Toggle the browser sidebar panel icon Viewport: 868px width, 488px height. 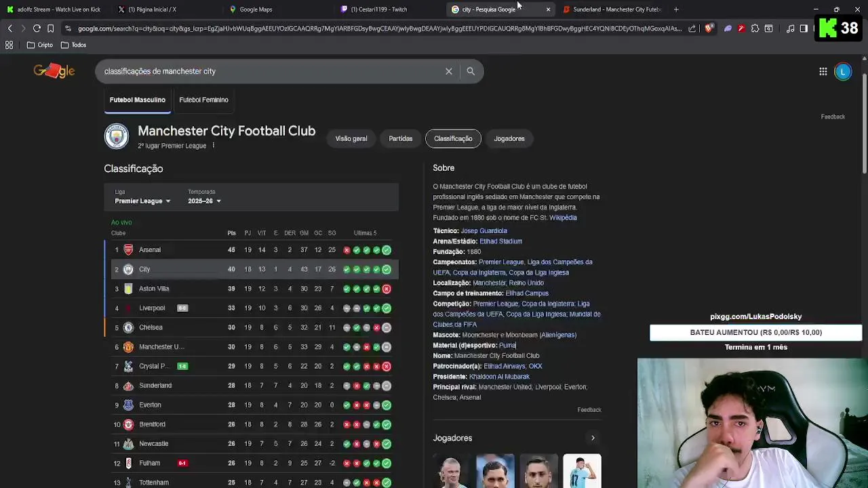coord(804,28)
